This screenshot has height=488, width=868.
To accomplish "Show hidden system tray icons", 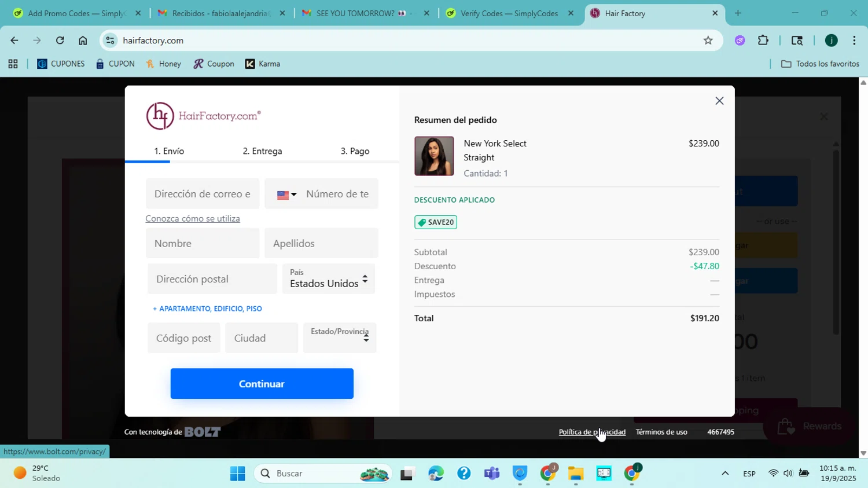I will [x=725, y=474].
